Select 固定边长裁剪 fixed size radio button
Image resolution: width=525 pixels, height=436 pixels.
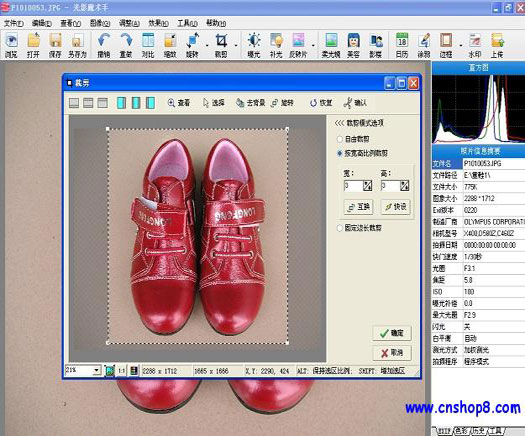(340, 228)
